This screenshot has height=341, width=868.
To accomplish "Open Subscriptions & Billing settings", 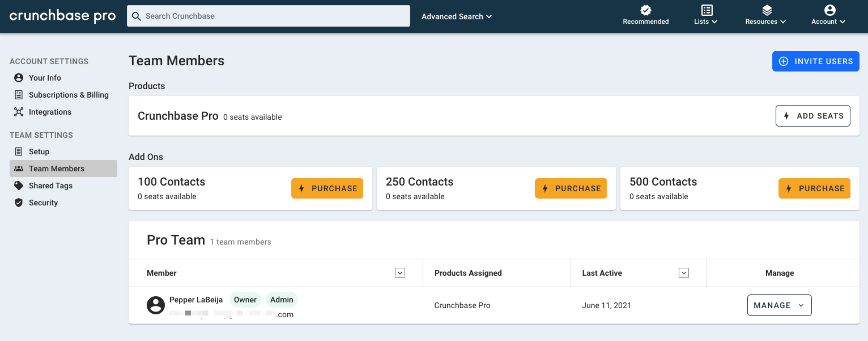I will point(69,95).
